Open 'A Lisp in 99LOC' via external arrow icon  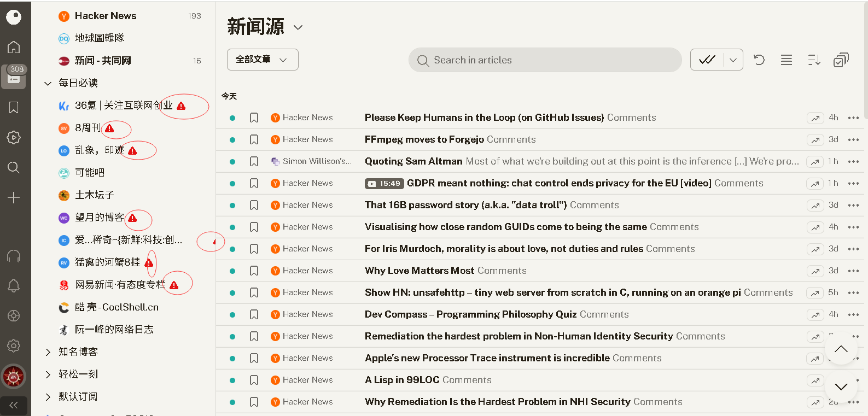815,380
